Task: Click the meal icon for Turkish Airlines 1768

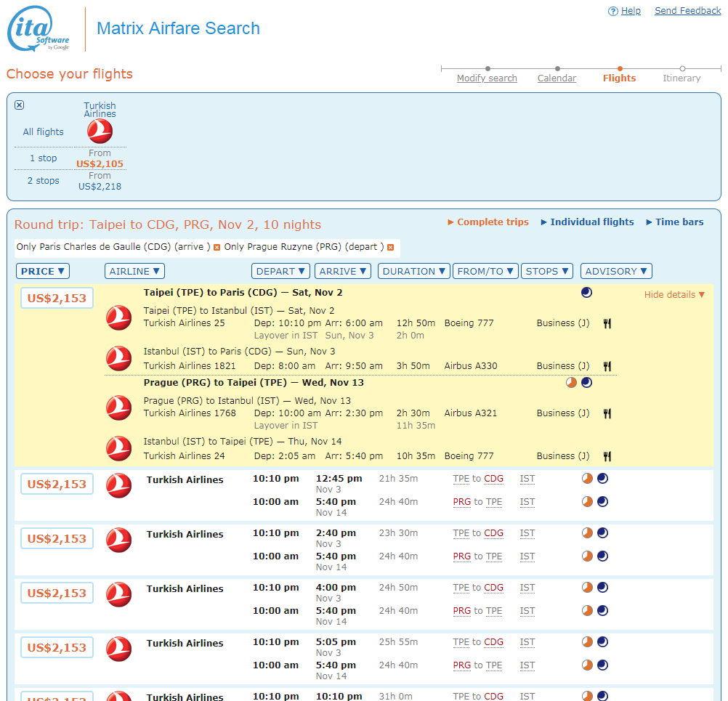Action: coord(607,413)
